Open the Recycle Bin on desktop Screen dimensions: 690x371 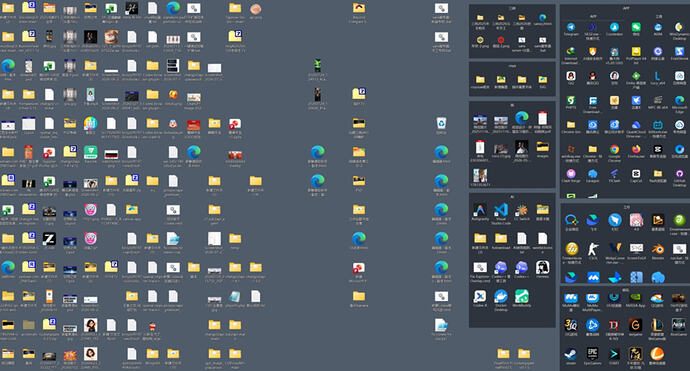pos(441,123)
